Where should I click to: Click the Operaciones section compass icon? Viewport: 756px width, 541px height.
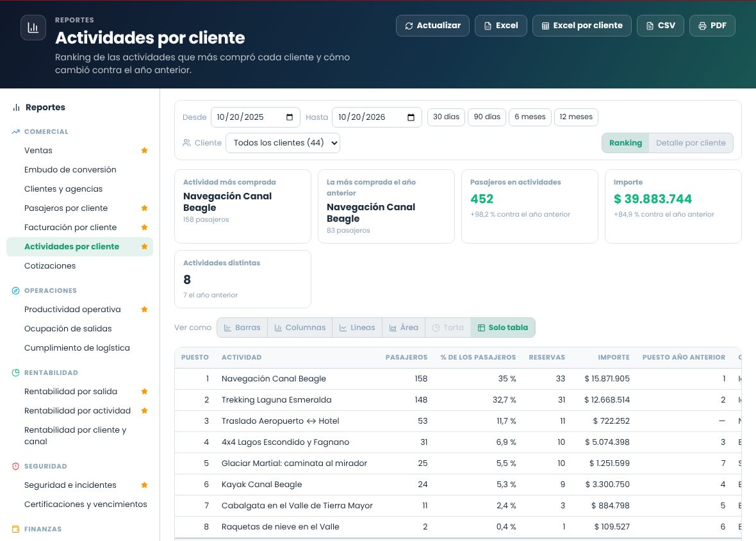16,291
